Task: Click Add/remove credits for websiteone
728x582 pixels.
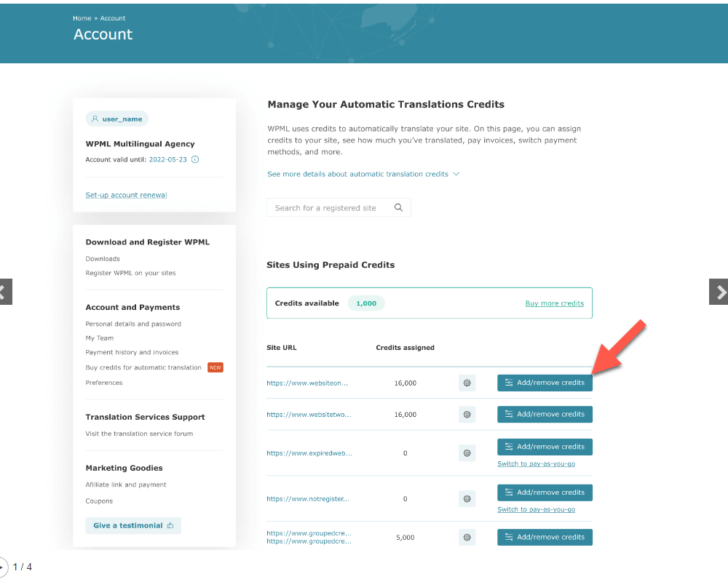Action: tap(545, 383)
